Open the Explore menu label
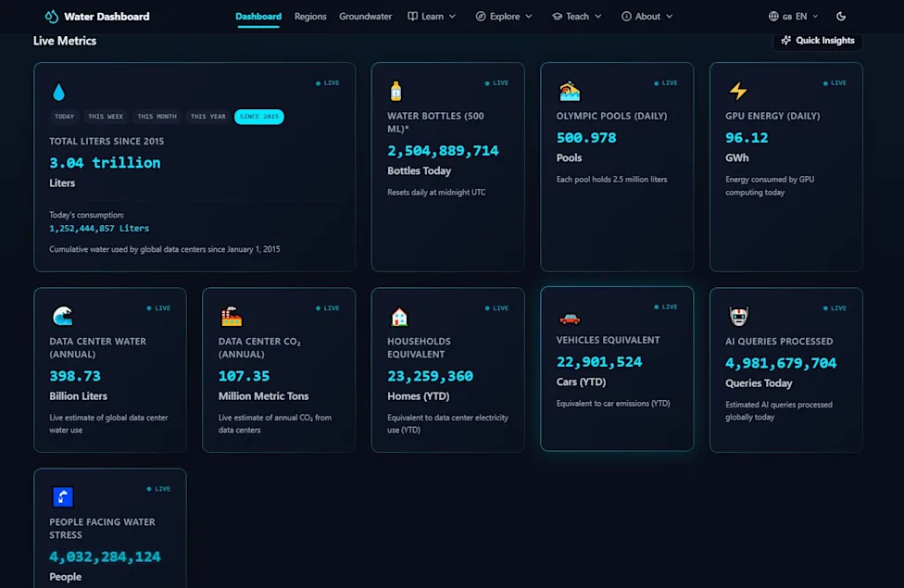904x588 pixels. point(505,16)
